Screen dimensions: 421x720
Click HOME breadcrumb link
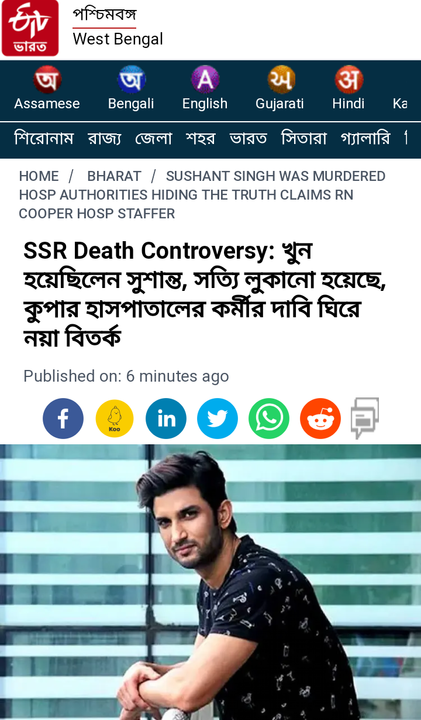pos(39,176)
